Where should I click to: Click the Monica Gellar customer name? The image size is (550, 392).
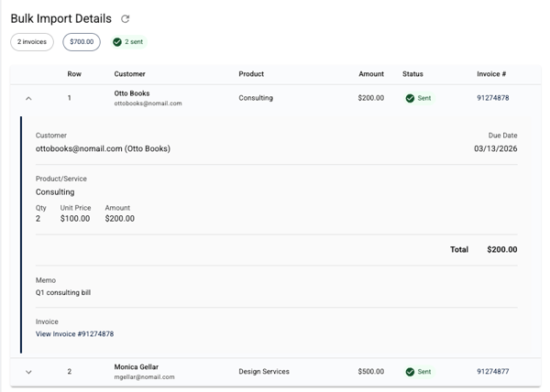136,366
